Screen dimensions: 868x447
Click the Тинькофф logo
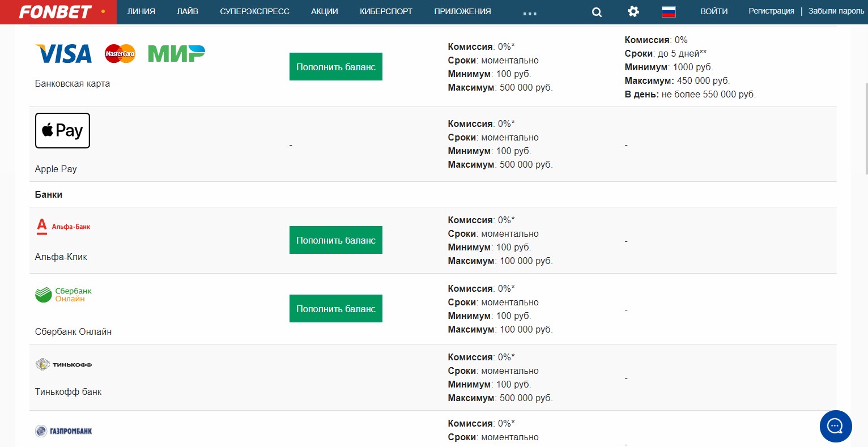click(63, 364)
